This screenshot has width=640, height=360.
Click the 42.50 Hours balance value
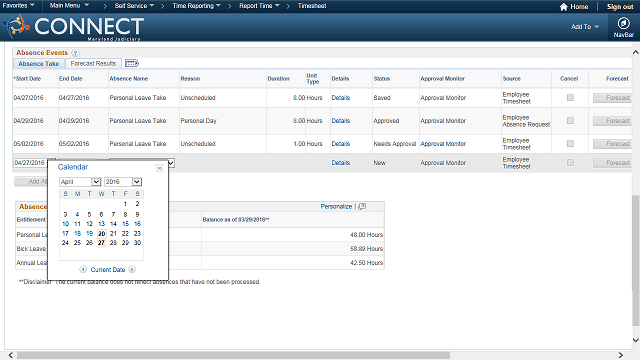pyautogui.click(x=366, y=263)
